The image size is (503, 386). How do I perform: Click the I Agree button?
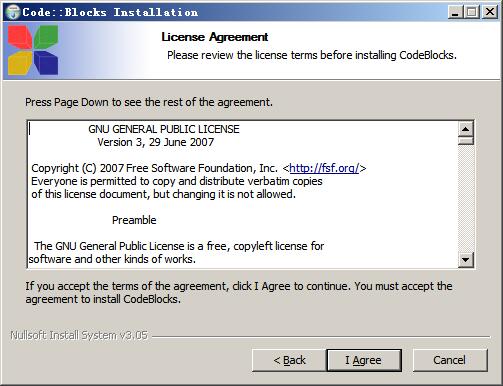coord(364,360)
